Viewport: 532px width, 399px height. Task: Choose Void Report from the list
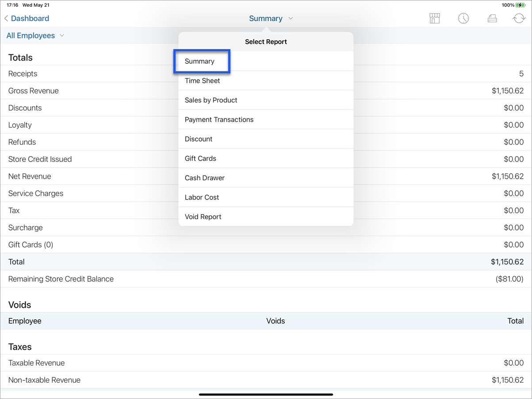pyautogui.click(x=203, y=217)
